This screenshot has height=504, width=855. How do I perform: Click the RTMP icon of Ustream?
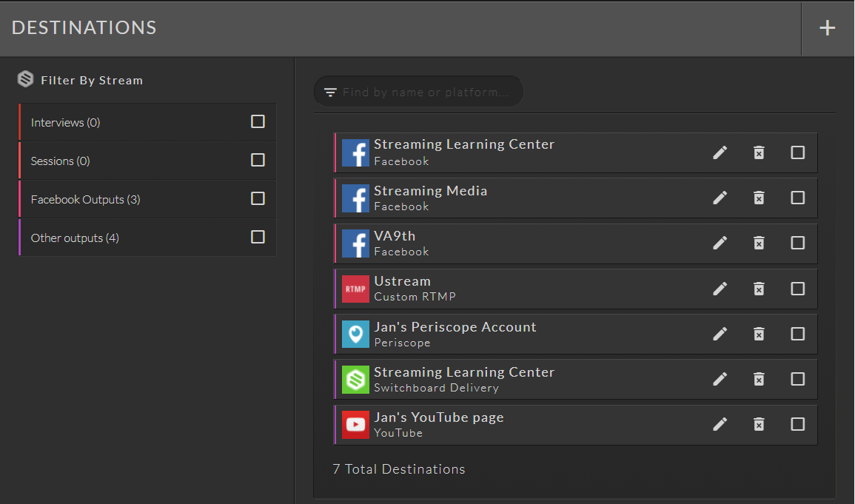tap(355, 289)
